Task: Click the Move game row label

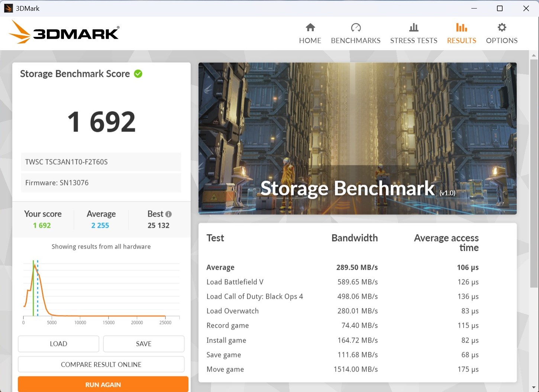Action: (x=225, y=369)
